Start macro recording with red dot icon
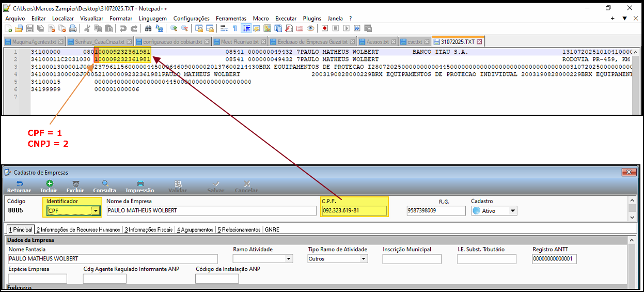The width and height of the screenshot is (644, 292). tap(325, 28)
